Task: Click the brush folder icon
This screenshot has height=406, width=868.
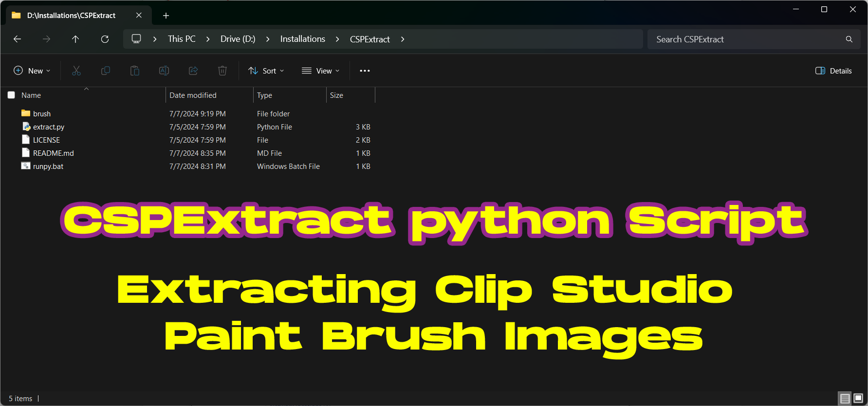Action: tap(26, 113)
